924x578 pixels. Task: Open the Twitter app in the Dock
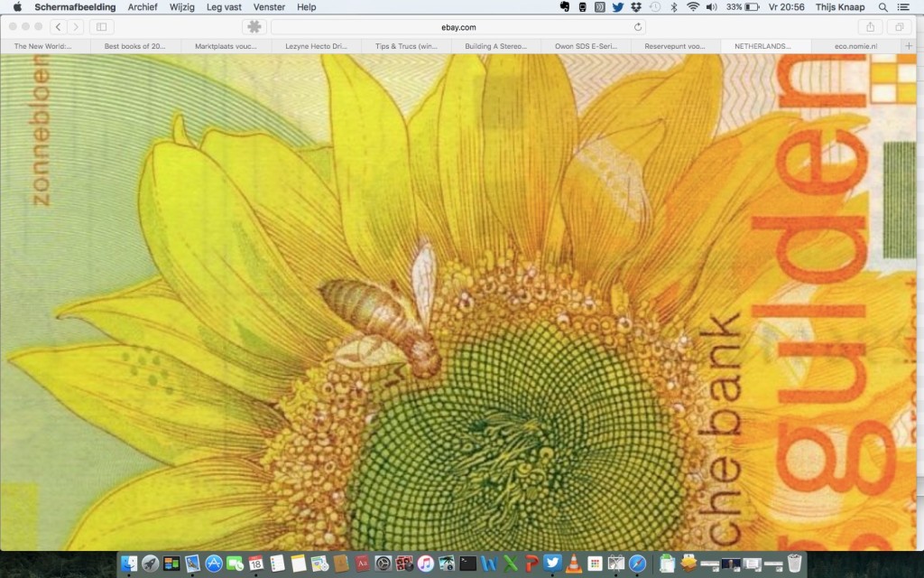point(552,564)
